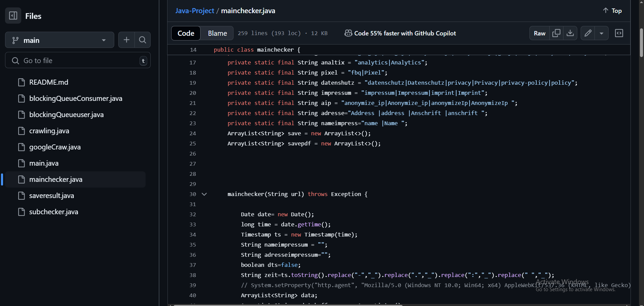Collapse the file tree side panel icon
This screenshot has width=644, height=306.
13,16
